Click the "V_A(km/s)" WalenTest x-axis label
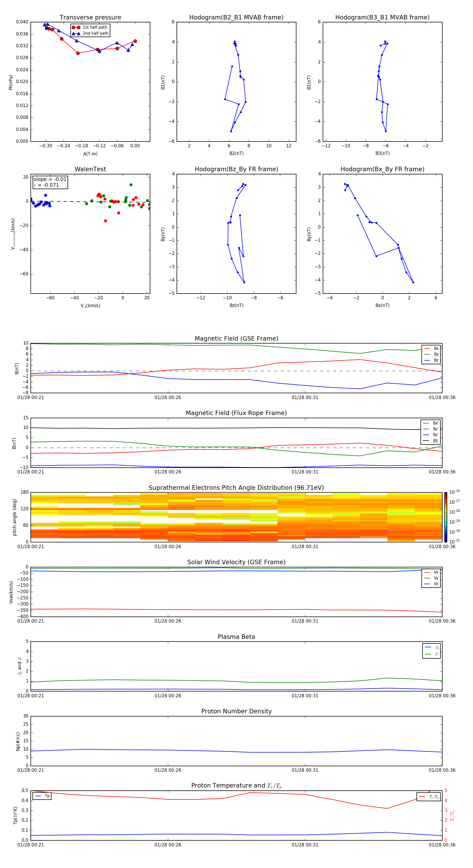 click(90, 306)
